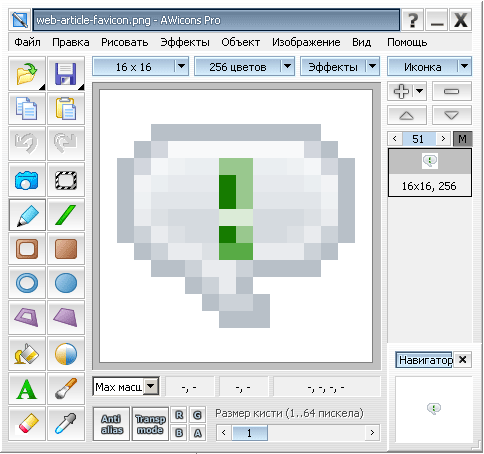This screenshot has width=484, height=454.
Task: Click the Undo arrow icon
Action: click(27, 143)
